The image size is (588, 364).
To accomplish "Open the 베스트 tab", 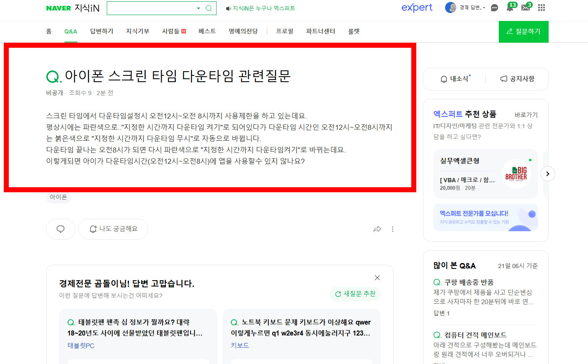I will click(207, 31).
